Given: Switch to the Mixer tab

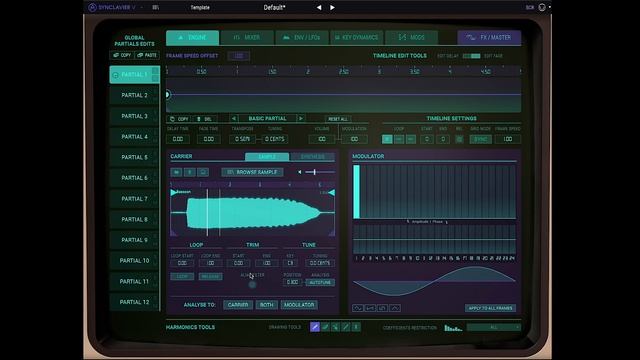Looking at the screenshot, I should (247, 38).
